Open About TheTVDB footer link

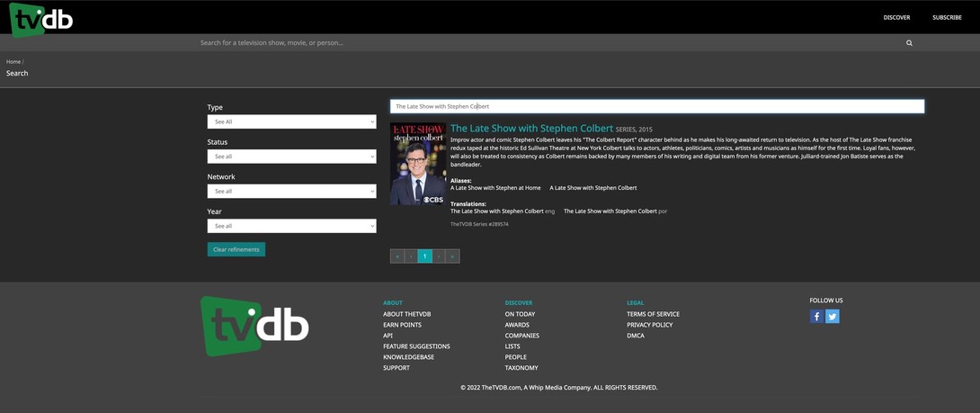(407, 314)
